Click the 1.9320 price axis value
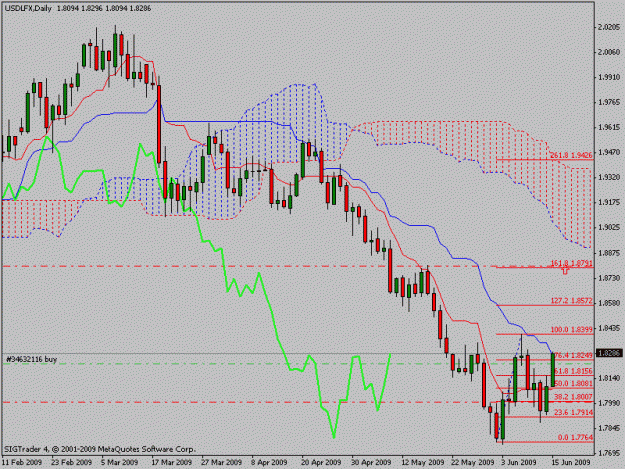 [609, 177]
